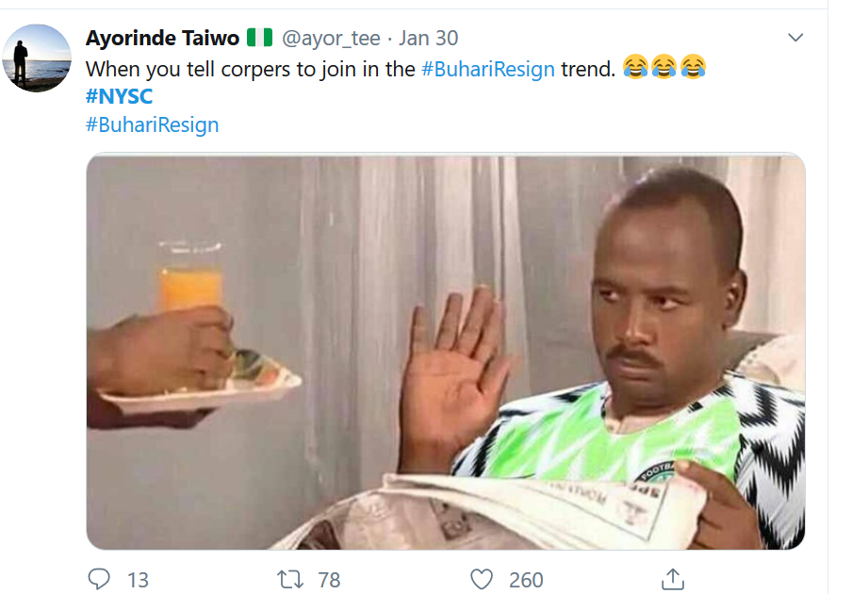Open the attached meme image
The image size is (868, 594).
(x=446, y=352)
